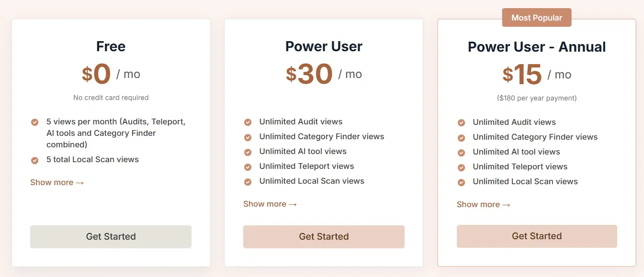Click the '$0 / mo' Free plan price
Image resolution: width=644 pixels, height=277 pixels.
point(111,74)
